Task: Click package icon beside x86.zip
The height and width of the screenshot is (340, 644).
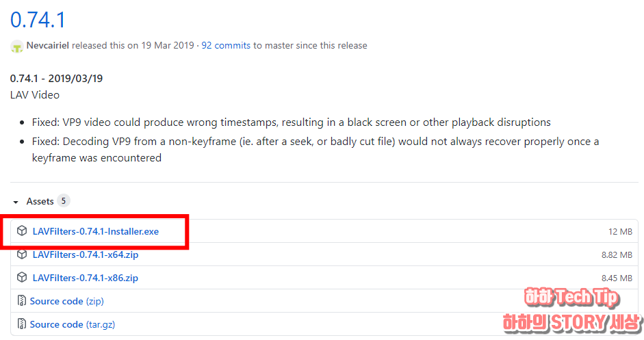Action: (22, 277)
